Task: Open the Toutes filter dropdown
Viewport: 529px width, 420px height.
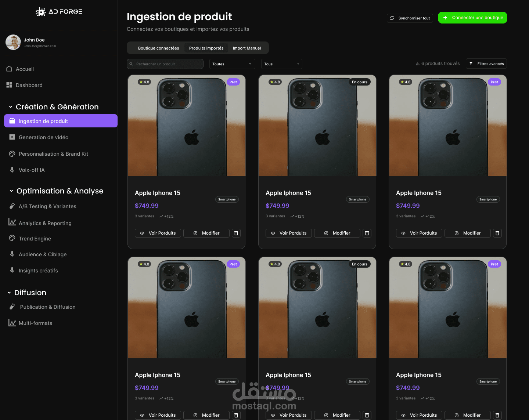Action: (x=232, y=64)
